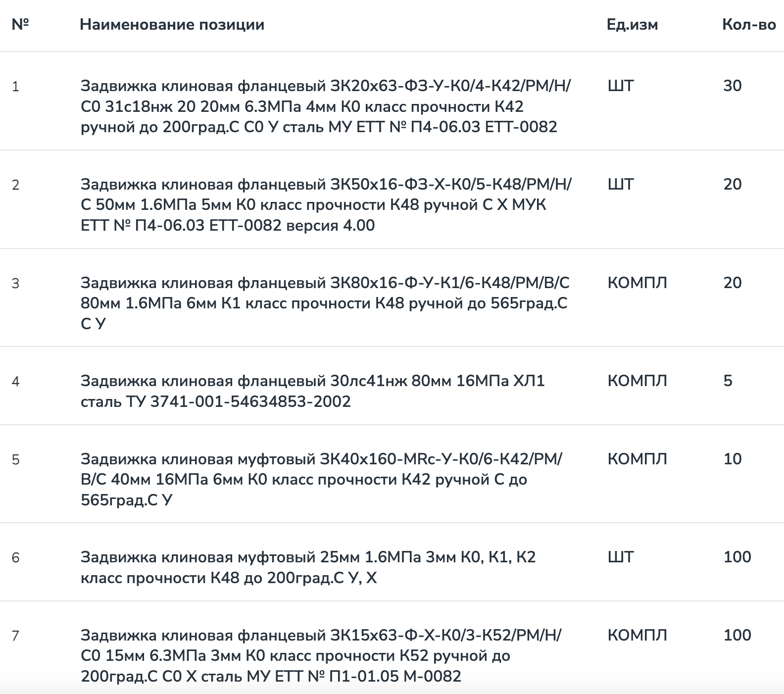
Task: Click row number 7 in the table
Action: tap(16, 636)
